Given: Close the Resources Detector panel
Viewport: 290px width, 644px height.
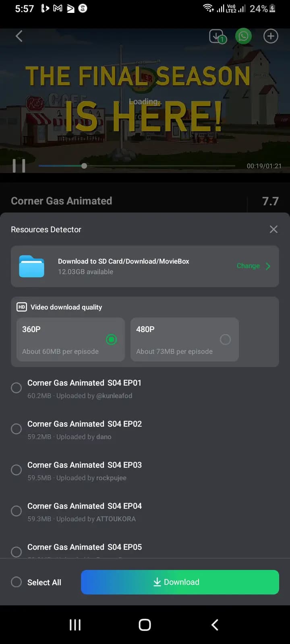Looking at the screenshot, I should coord(273,229).
